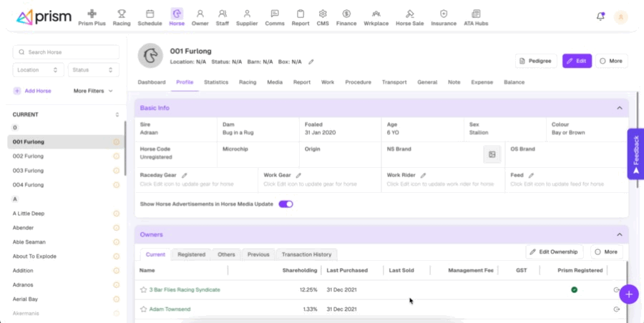Click the NS Brand image icon
Viewport: 644px width, 323px height.
pos(492,154)
